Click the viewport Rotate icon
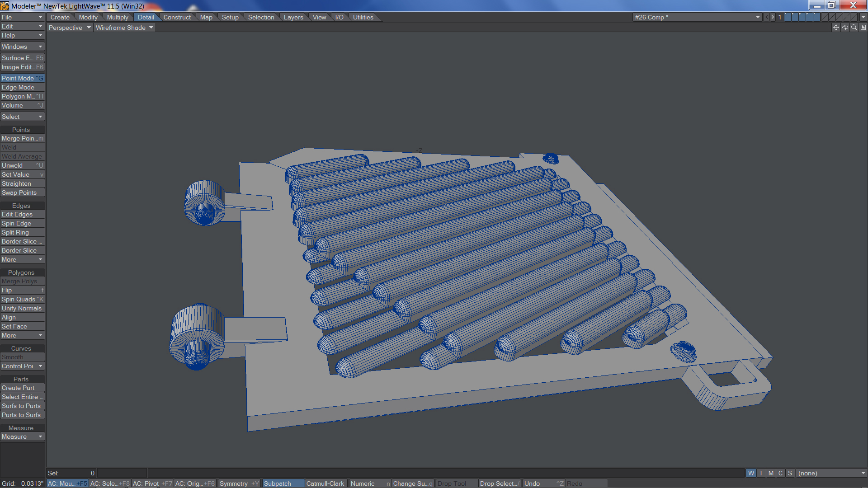 coord(845,28)
